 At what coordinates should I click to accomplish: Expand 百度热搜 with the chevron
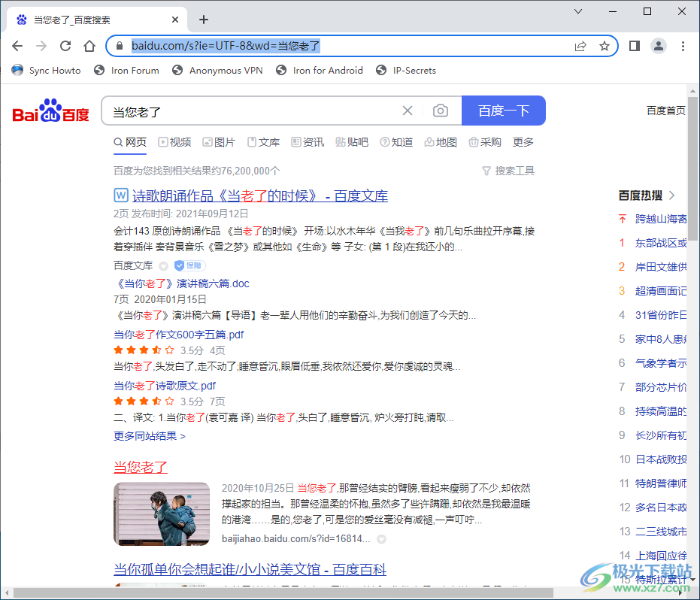tap(672, 195)
